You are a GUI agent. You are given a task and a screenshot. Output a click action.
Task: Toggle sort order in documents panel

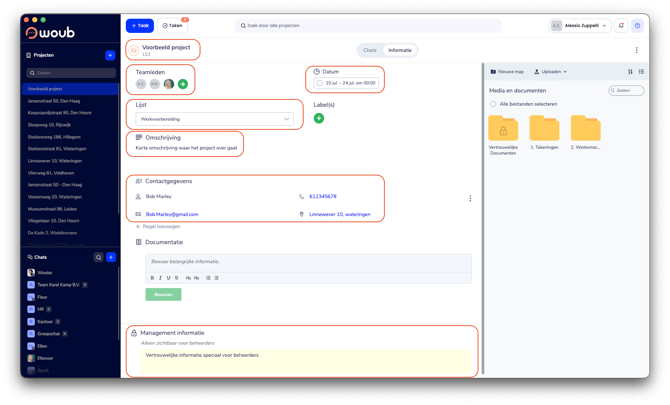point(630,72)
